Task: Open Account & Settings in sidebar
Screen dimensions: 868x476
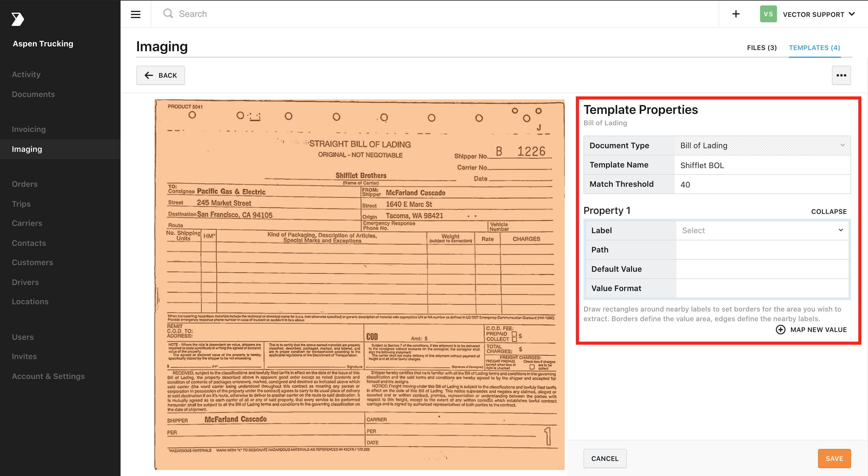Action: tap(48, 376)
